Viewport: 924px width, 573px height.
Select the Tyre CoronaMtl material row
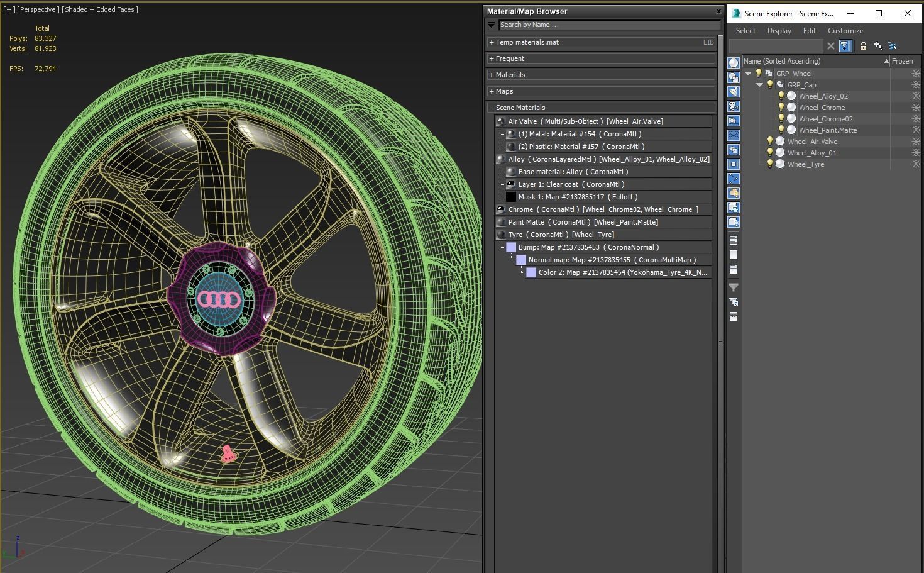[x=603, y=235]
